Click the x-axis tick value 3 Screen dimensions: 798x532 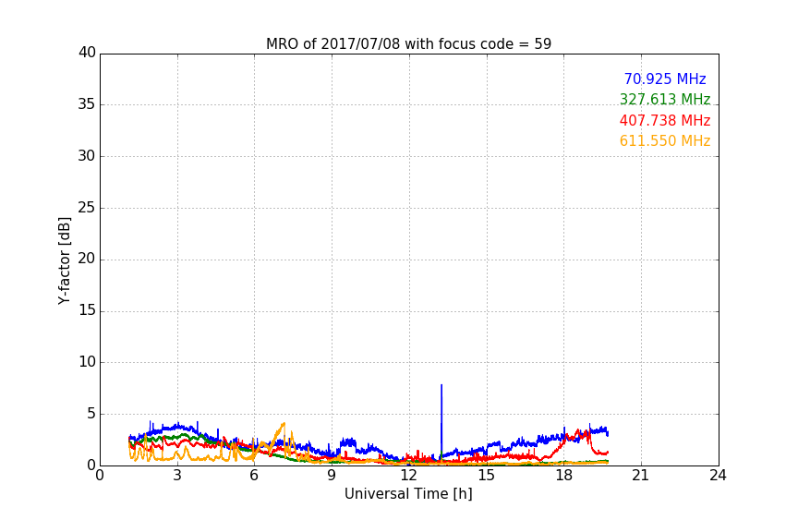tap(177, 476)
